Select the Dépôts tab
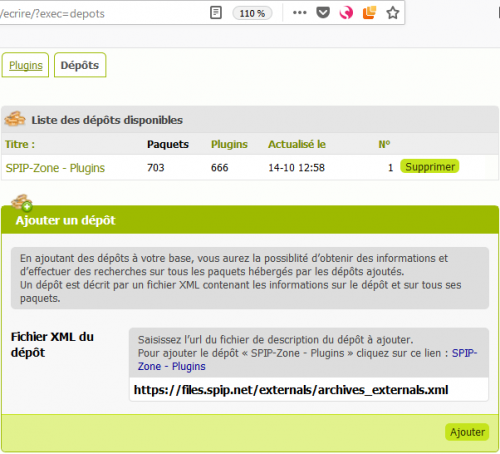This screenshot has height=454, width=500. coord(80,65)
